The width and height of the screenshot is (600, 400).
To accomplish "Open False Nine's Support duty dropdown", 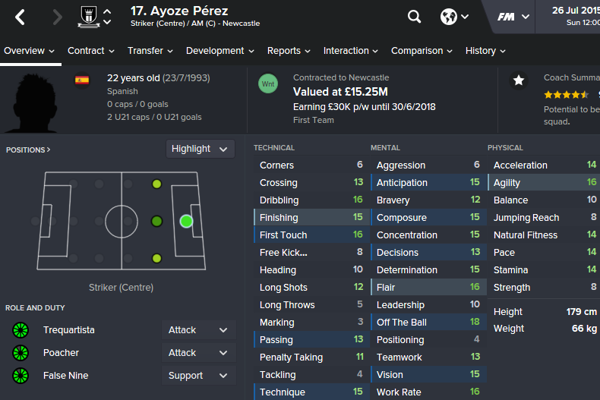I will point(198,376).
